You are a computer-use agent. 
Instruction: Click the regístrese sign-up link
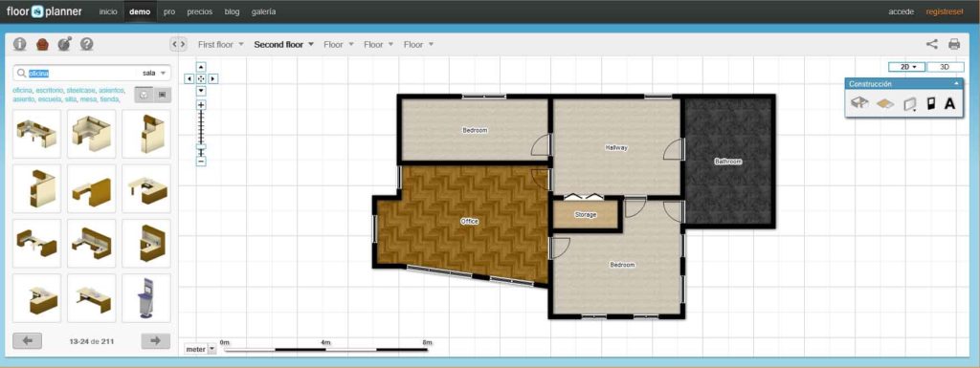[945, 11]
